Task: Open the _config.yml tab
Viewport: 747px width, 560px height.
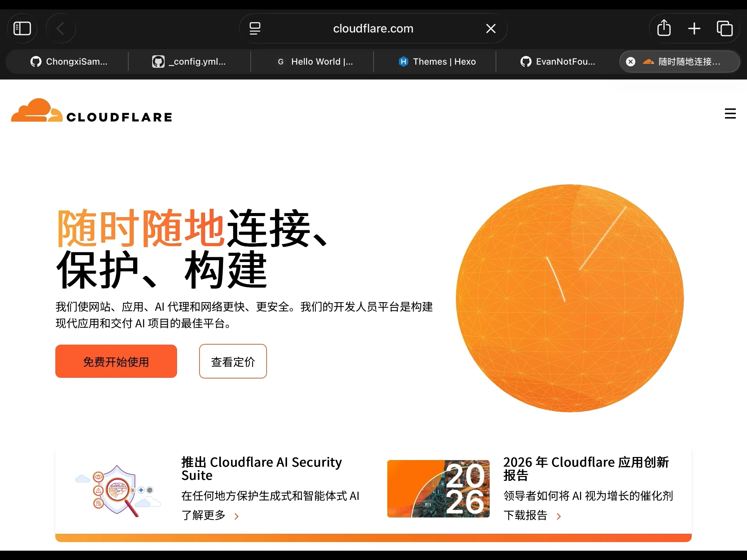Action: (x=190, y=61)
